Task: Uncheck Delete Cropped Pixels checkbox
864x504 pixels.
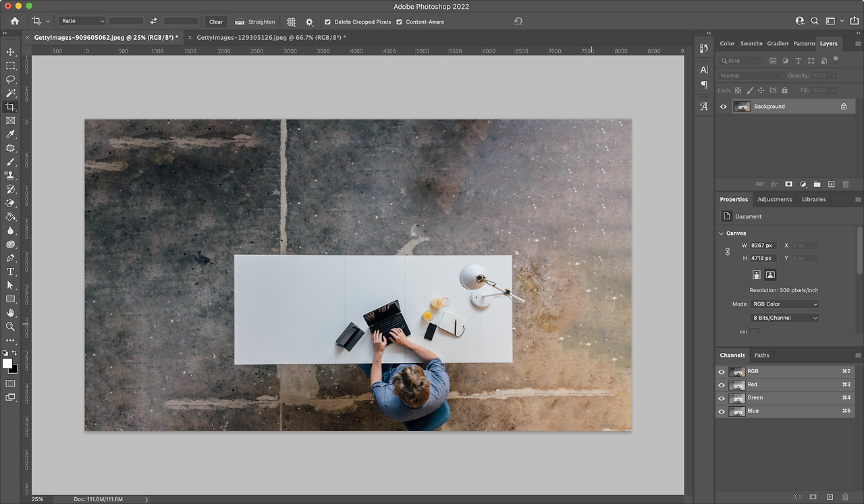Action: 328,22
